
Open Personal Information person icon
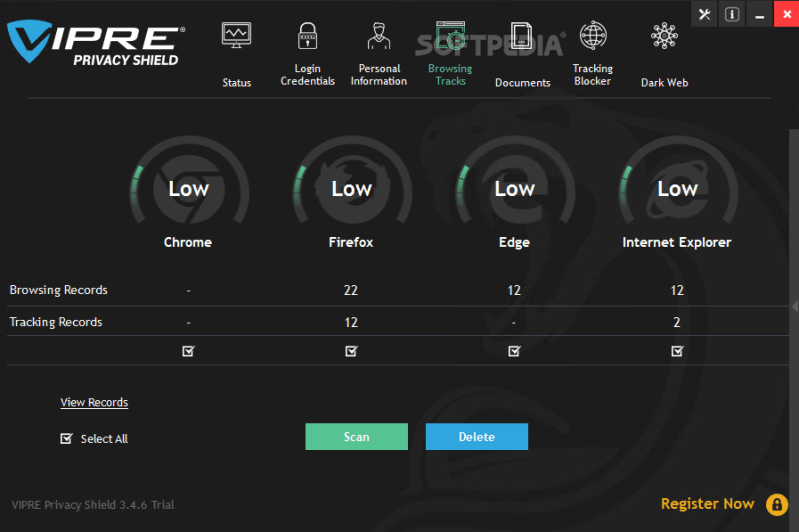pos(379,36)
